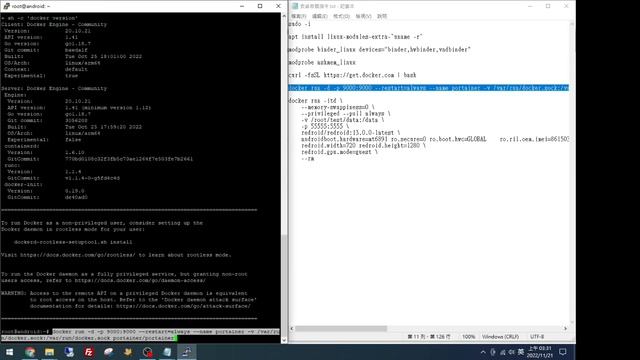Click the Windows (CRLF) status entry
Image resolution: width=640 pixels, height=360 pixels.
point(500,337)
